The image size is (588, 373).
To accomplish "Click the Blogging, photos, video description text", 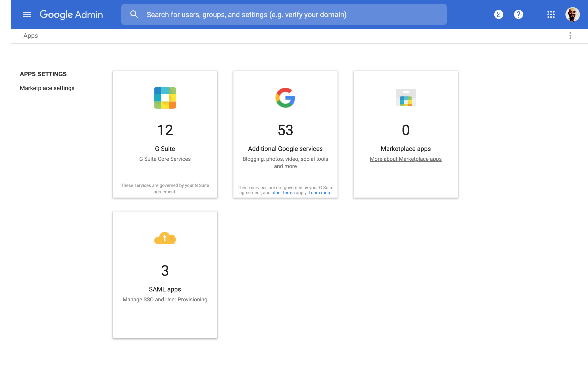I will 285,162.
